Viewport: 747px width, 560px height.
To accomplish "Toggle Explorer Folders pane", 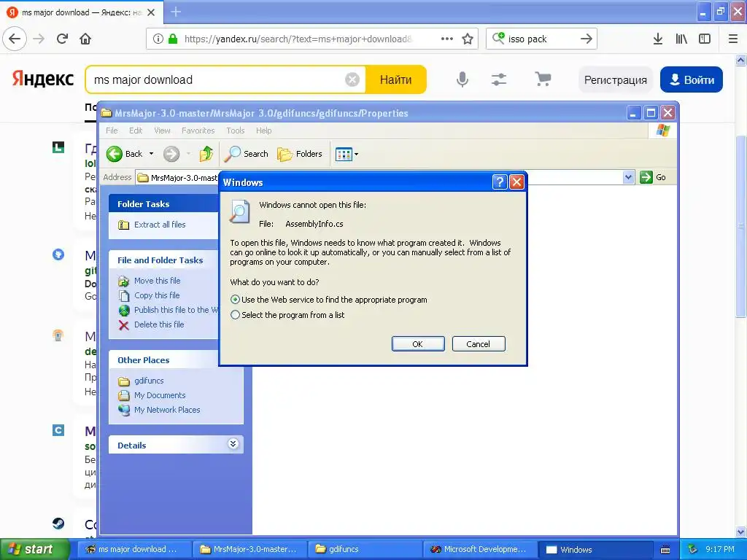I will pos(300,154).
